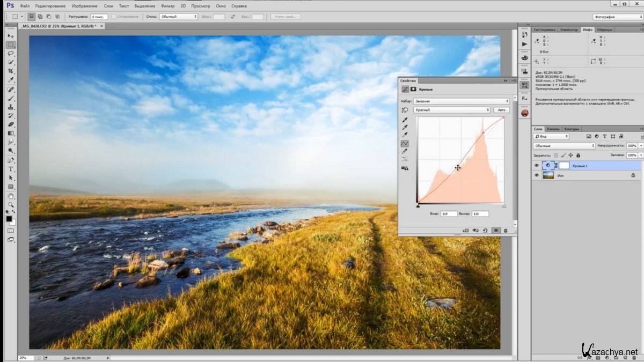The image size is (644, 362).
Task: Click the foreground color swatch
Action: point(9,219)
